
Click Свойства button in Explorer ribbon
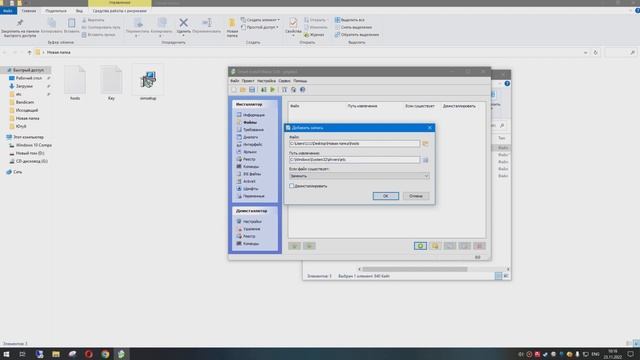tap(293, 27)
